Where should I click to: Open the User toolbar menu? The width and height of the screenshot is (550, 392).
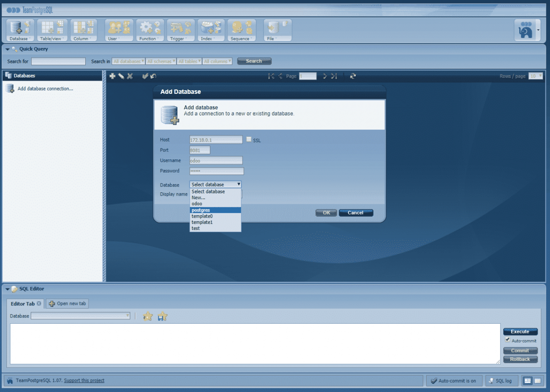[119, 30]
